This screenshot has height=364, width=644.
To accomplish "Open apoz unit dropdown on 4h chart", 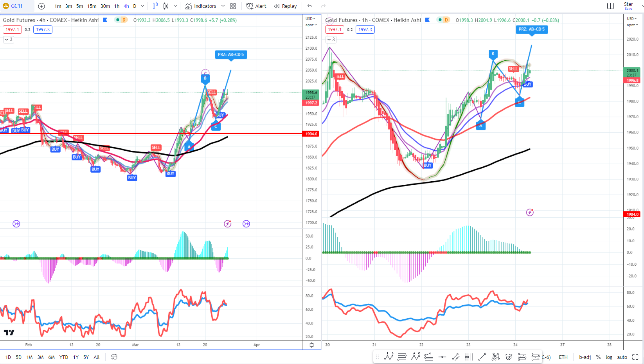I will pyautogui.click(x=311, y=25).
